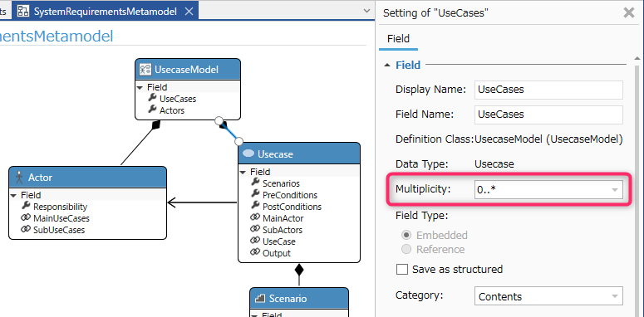Click the Display Name input field
Viewport: 644px width, 317px height.
tap(548, 90)
